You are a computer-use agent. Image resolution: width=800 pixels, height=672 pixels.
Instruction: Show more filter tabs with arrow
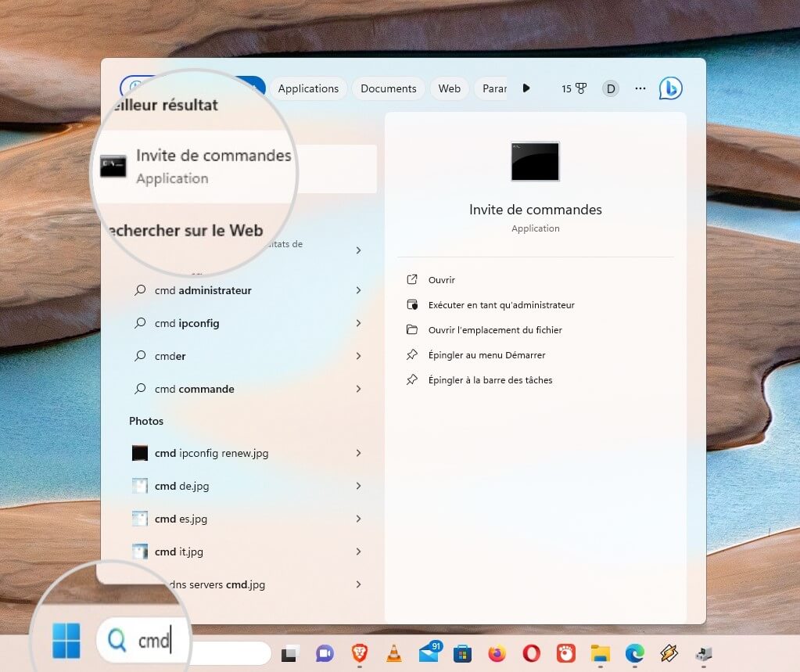pyautogui.click(x=526, y=88)
